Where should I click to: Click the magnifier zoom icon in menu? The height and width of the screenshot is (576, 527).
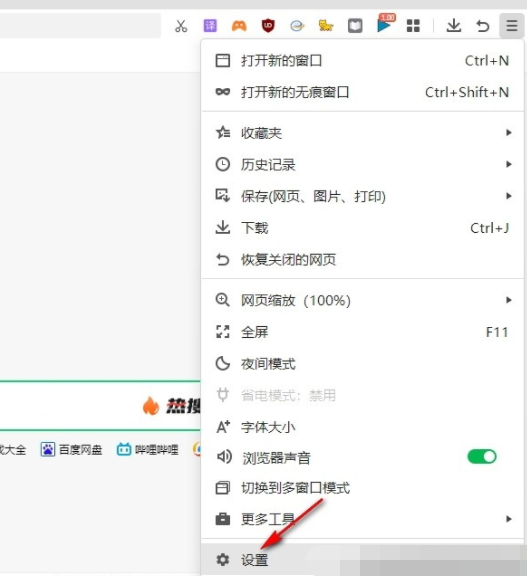(223, 300)
